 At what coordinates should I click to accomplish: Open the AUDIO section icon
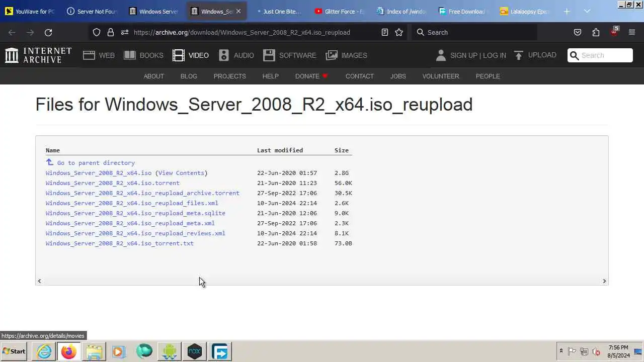224,55
